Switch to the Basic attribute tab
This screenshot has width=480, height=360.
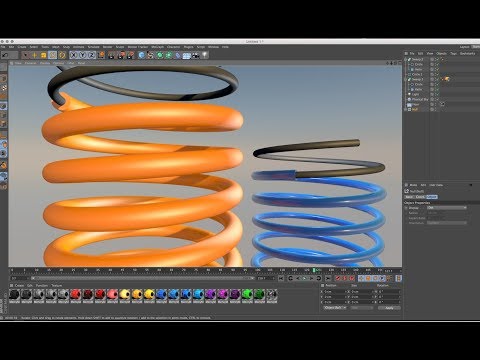409,197
